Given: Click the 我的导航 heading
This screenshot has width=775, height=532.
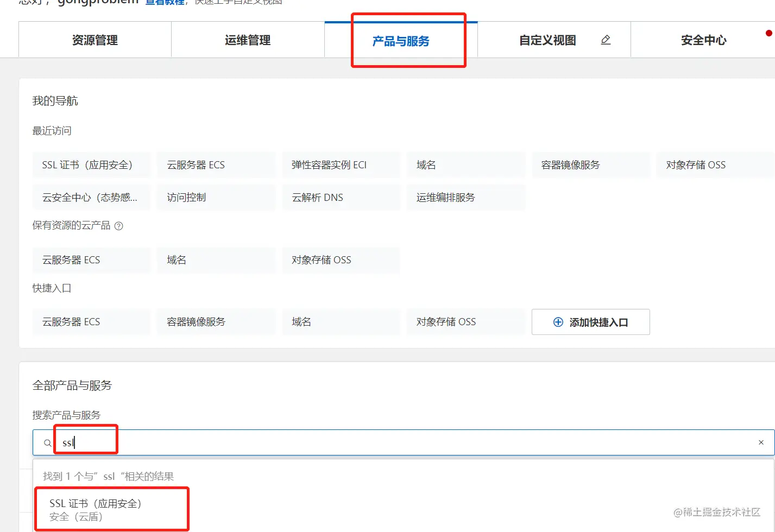Looking at the screenshot, I should click(55, 101).
